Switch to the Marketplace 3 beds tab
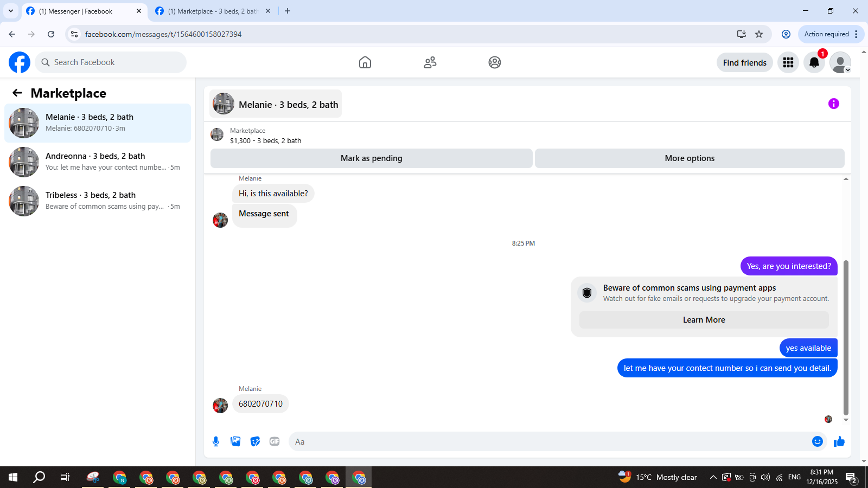This screenshot has width=868, height=488. point(213,11)
